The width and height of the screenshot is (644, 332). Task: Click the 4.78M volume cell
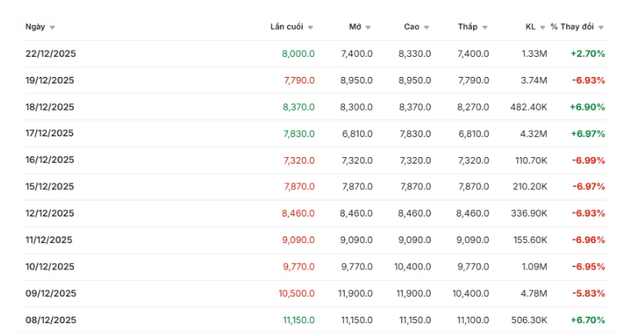tap(533, 294)
